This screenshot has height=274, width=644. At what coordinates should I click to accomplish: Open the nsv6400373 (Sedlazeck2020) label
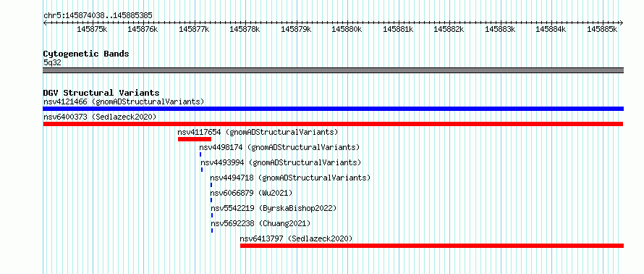100,117
